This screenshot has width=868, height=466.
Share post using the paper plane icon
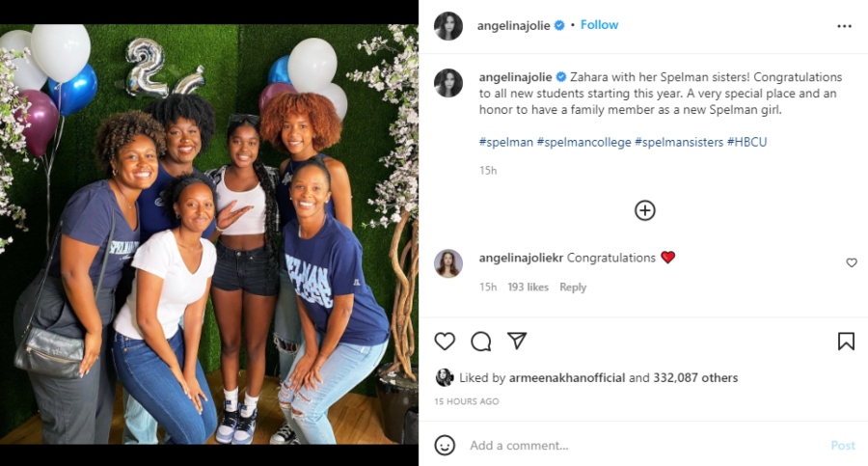(517, 341)
